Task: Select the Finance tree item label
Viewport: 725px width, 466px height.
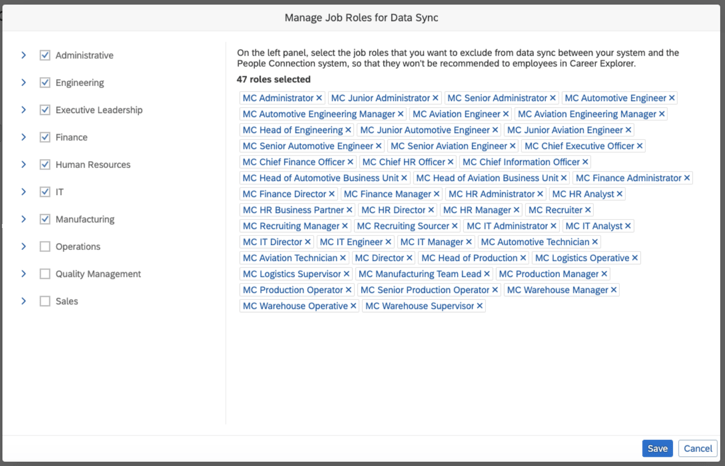Action: click(x=71, y=137)
